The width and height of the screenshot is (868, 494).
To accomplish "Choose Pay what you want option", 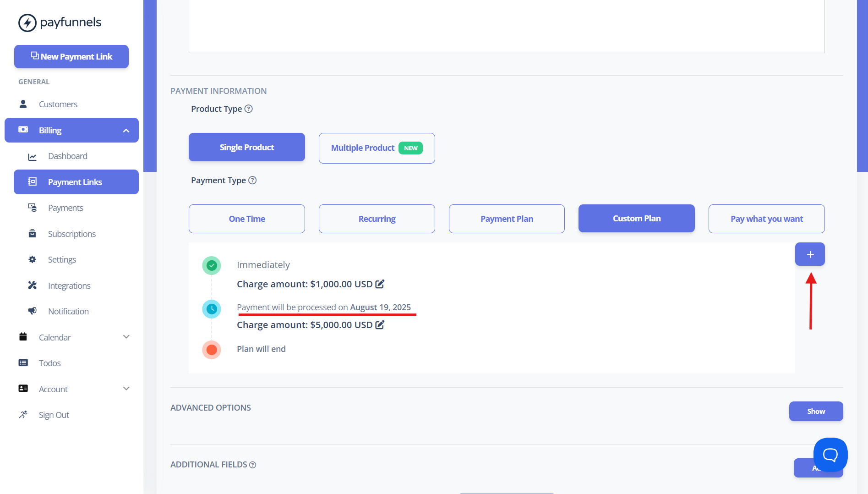I will (x=767, y=219).
